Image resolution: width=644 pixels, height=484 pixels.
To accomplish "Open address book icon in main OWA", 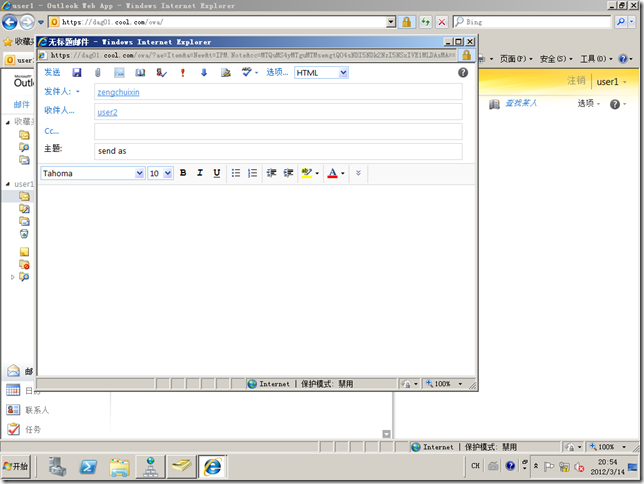I will coord(494,104).
